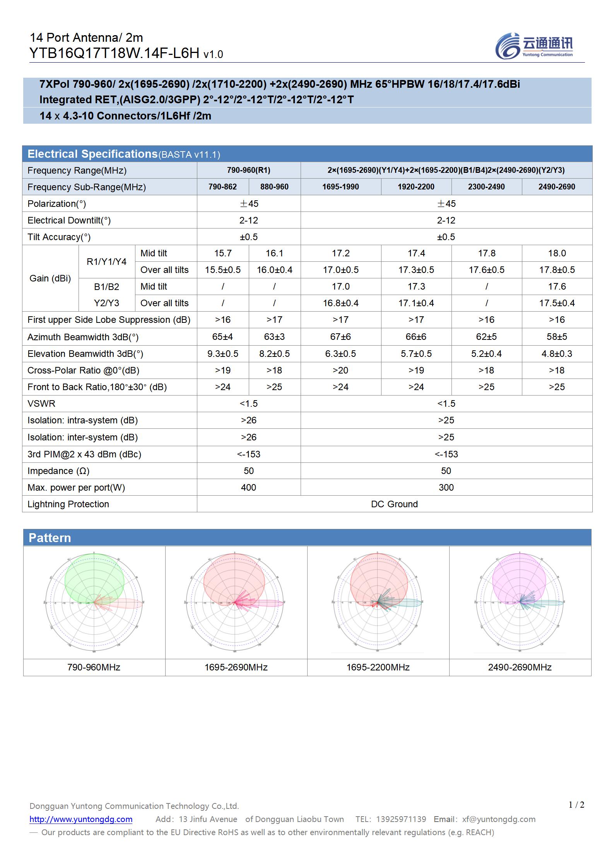Select the 1695-2690MHz radiation pattern diagram

point(236,602)
